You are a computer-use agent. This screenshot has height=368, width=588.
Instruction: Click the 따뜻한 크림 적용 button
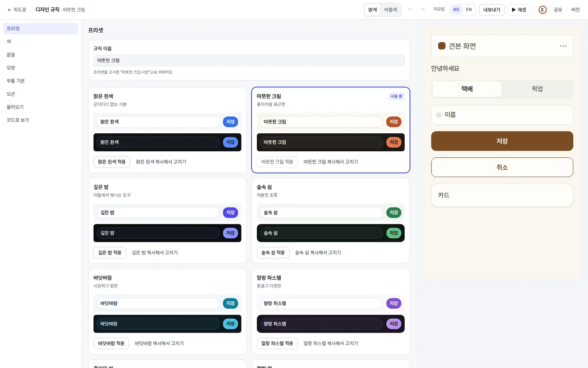[x=277, y=162]
